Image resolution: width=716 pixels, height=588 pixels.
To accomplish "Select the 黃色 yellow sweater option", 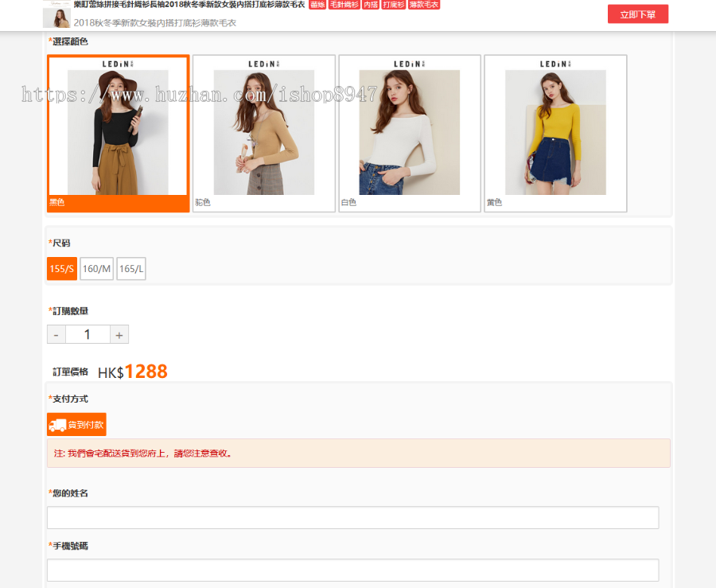I will (x=555, y=133).
